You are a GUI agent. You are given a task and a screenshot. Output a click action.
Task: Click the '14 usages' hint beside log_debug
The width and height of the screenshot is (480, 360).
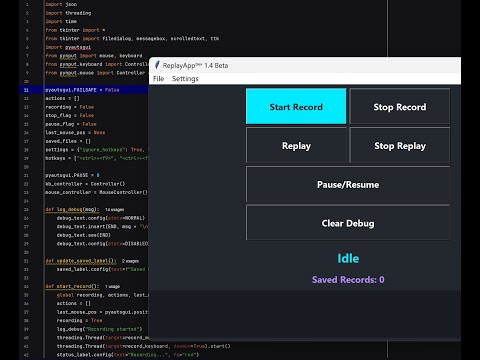point(115,209)
